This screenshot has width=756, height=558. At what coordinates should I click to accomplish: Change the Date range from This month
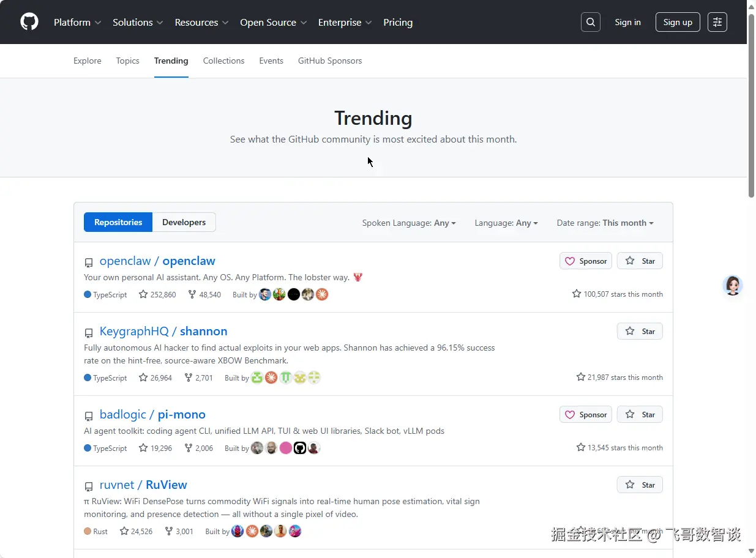605,223
